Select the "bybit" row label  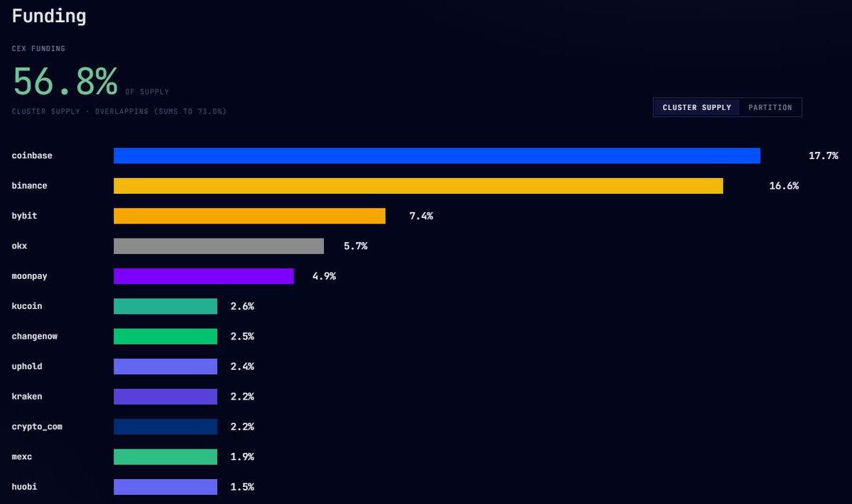(24, 216)
